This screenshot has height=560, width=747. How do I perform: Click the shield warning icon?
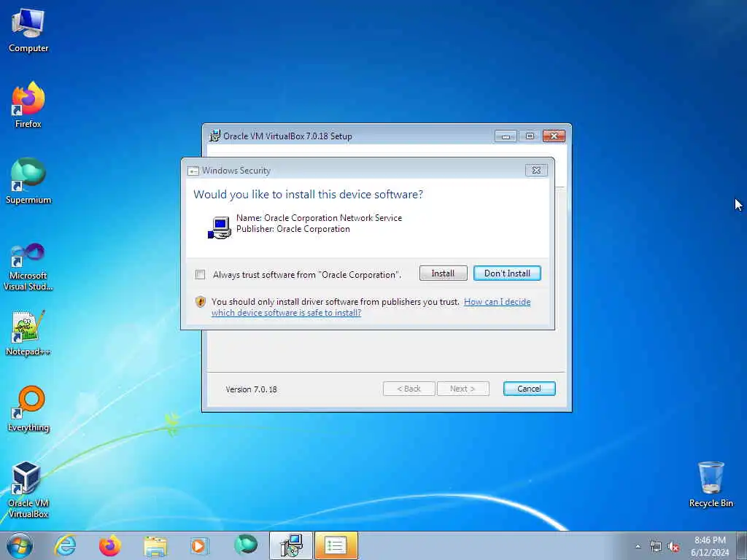tap(201, 301)
